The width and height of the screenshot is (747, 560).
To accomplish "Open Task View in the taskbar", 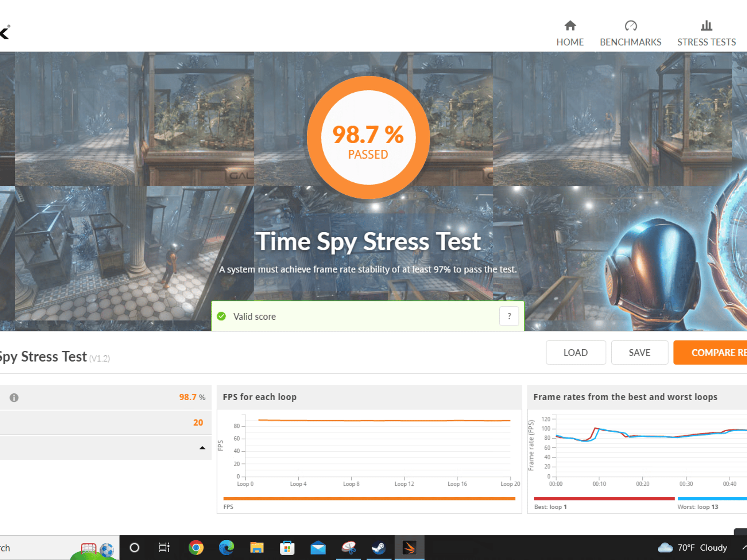I will 164,548.
